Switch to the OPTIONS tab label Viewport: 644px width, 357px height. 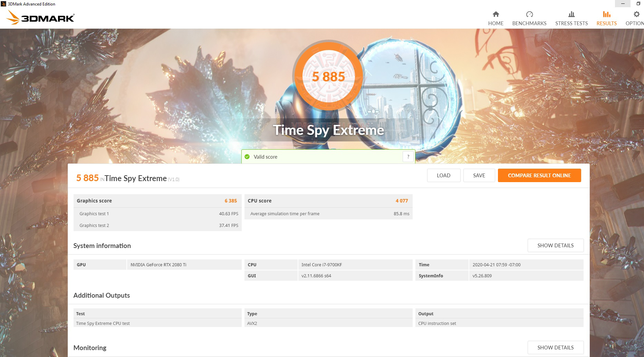pyautogui.click(x=635, y=23)
